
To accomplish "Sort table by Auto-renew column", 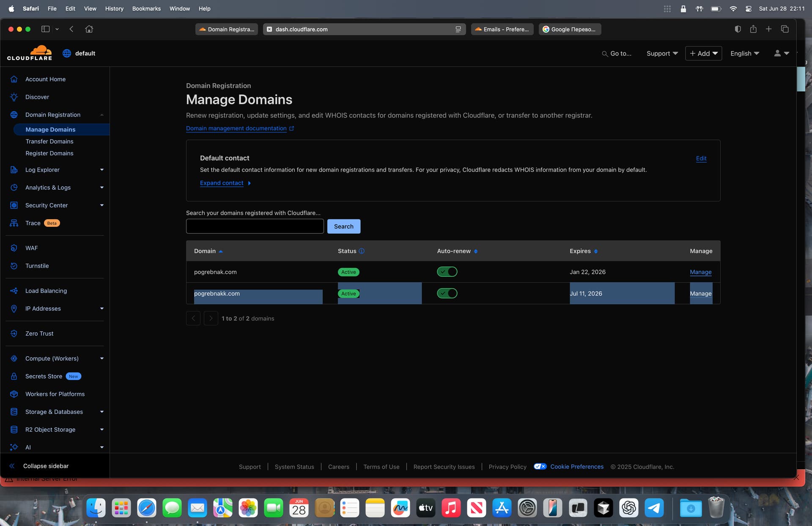I will (457, 251).
